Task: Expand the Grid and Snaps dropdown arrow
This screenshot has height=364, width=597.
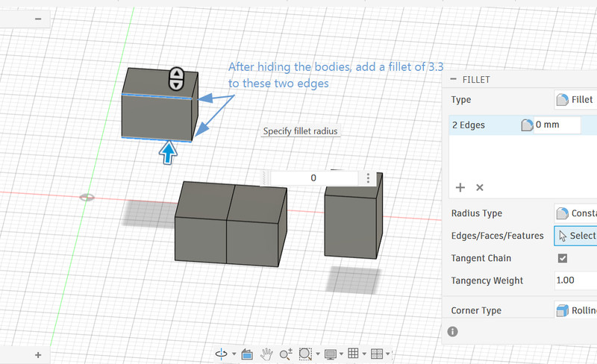Action: pyautogui.click(x=364, y=354)
